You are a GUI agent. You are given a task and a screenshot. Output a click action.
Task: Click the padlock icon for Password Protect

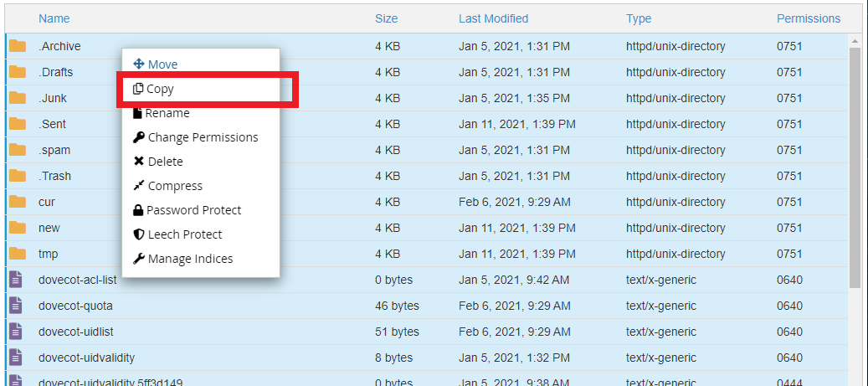click(138, 210)
